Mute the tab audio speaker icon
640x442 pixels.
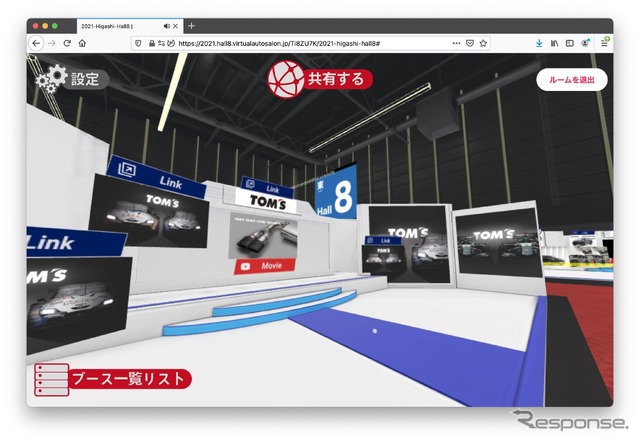pyautogui.click(x=166, y=26)
